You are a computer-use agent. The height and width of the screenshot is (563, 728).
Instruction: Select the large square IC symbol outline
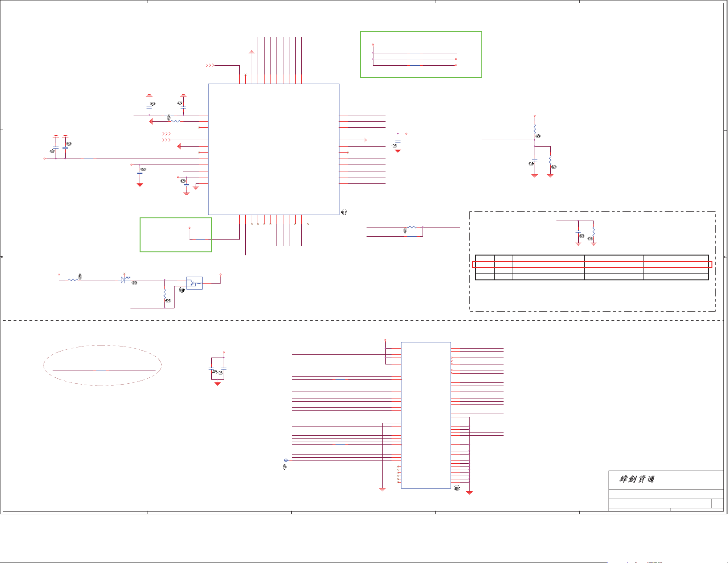point(274,149)
